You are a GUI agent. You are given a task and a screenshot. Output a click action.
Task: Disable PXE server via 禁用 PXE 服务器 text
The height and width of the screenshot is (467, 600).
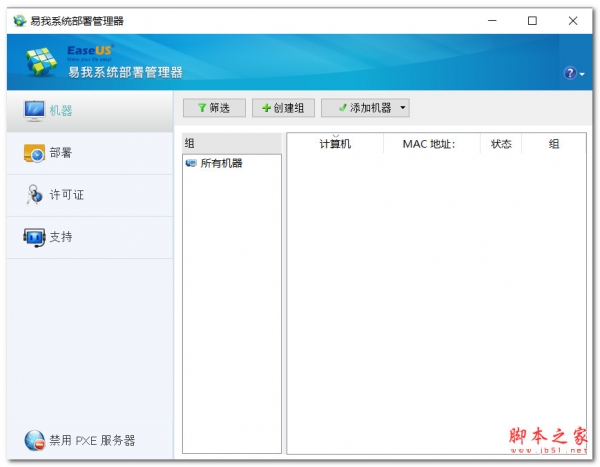(x=92, y=441)
